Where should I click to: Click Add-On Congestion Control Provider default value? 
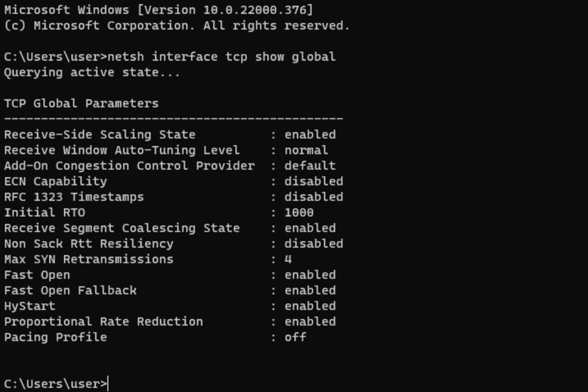(310, 166)
